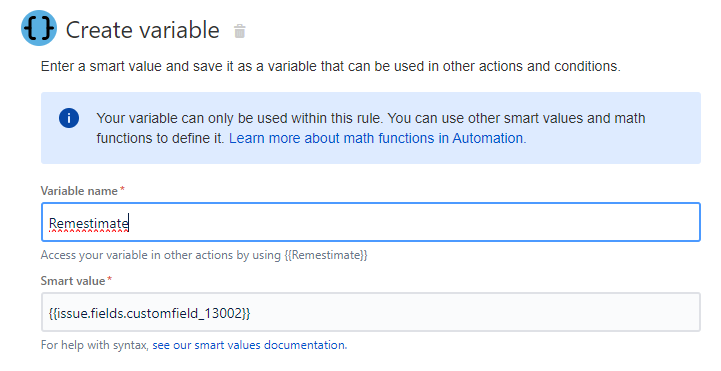
Task: Open the smart values documentation link
Action: coord(250,345)
